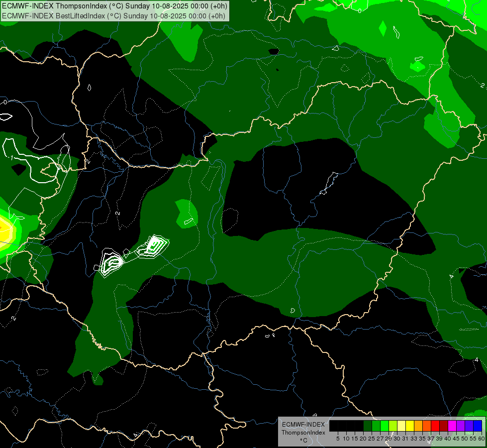The image size is (487, 448).
Task: Click the legend tick value '31'
Action: 405,439
